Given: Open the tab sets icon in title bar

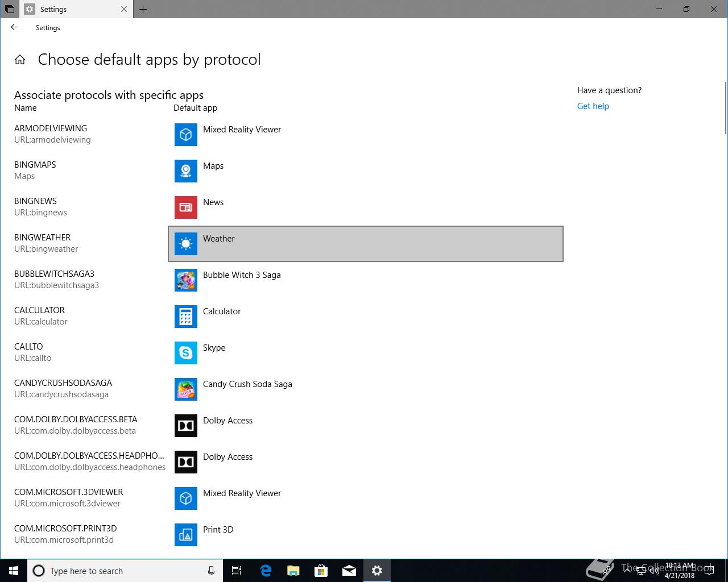Looking at the screenshot, I should click(x=10, y=9).
